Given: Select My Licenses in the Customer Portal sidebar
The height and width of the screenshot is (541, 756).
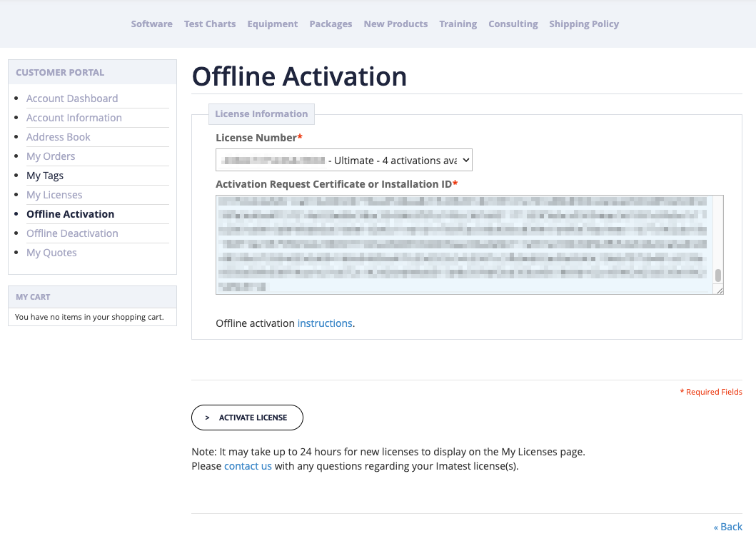Looking at the screenshot, I should coord(54,194).
